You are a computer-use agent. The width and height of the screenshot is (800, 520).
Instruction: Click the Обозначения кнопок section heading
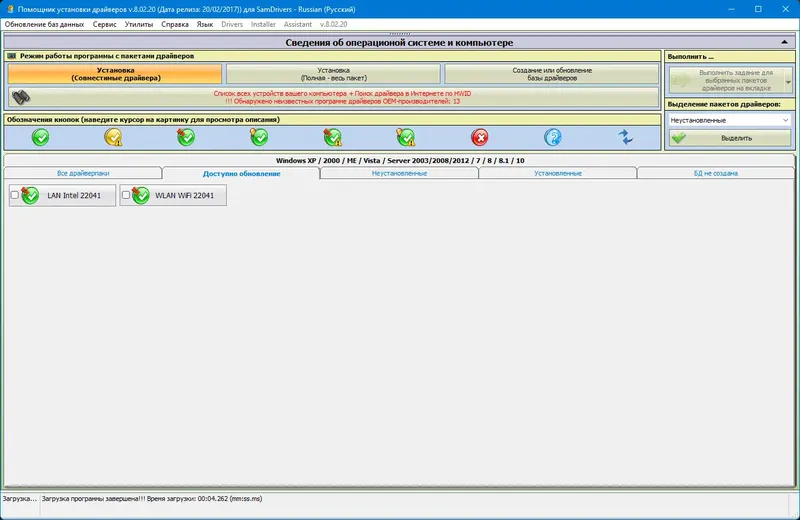pos(143,119)
